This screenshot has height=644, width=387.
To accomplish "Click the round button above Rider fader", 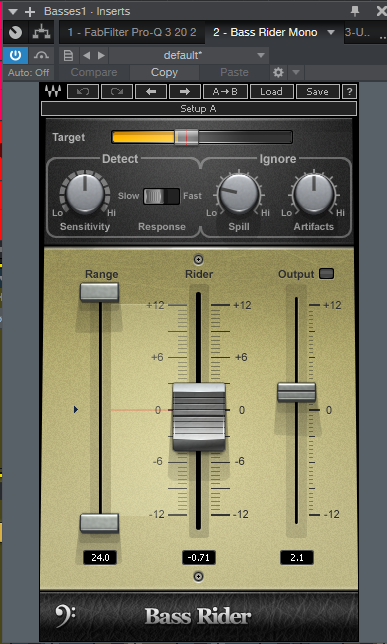I will [198, 260].
